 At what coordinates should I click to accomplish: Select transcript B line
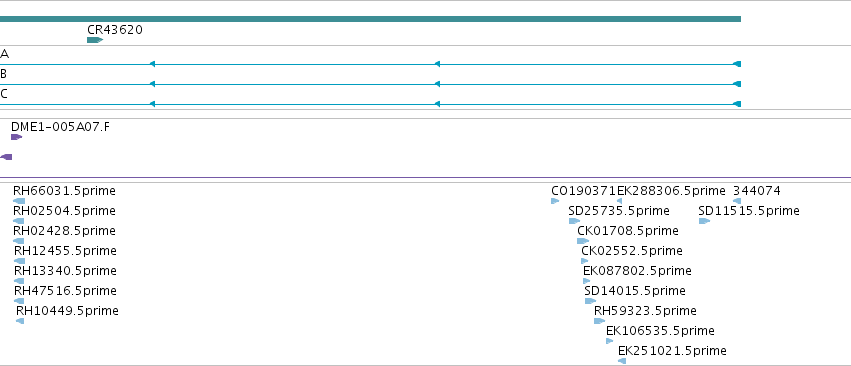tap(370, 84)
